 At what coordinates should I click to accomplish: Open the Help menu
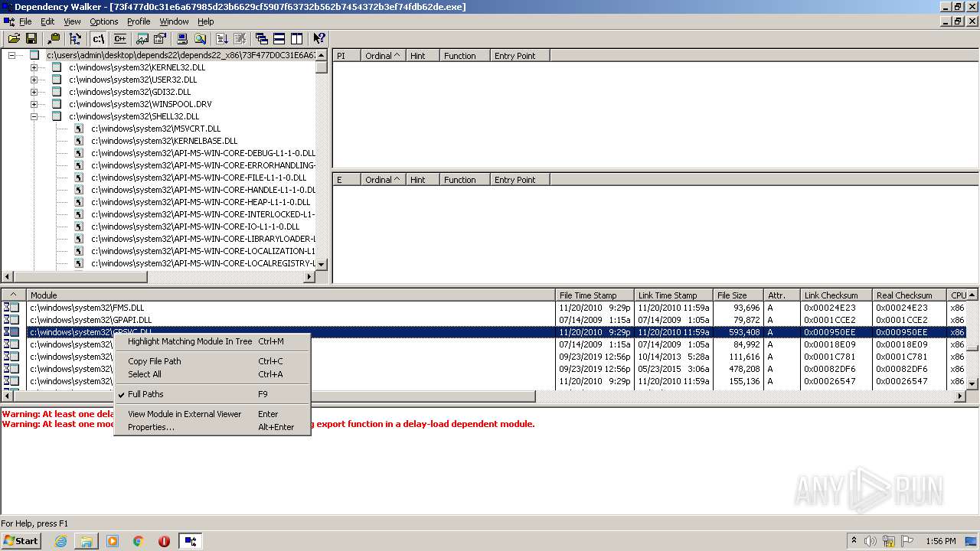coord(206,21)
